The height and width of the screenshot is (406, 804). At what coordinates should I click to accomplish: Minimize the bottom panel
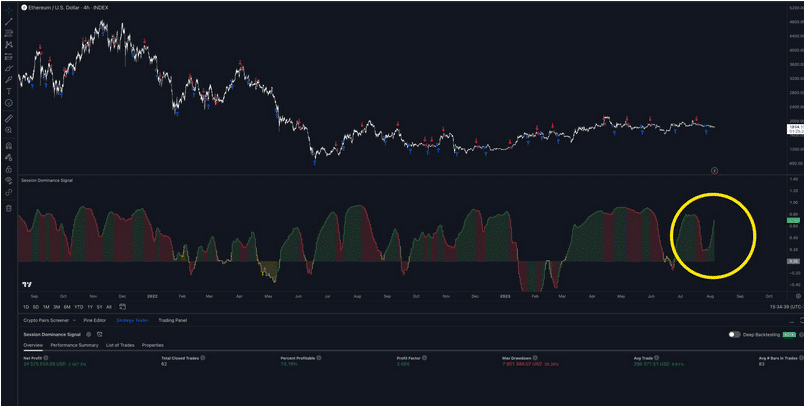click(791, 320)
